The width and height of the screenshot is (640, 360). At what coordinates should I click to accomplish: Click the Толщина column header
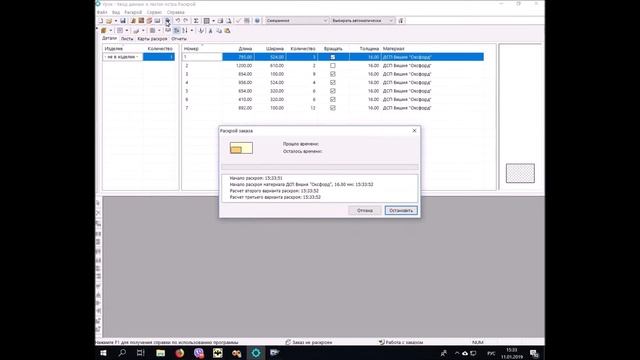point(369,49)
